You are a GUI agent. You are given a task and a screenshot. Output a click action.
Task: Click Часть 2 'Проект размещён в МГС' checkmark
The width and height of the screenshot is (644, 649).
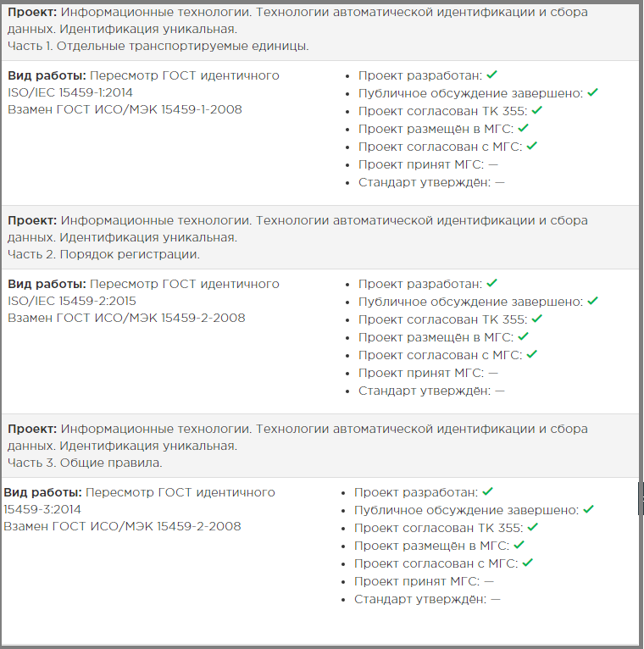[523, 337]
